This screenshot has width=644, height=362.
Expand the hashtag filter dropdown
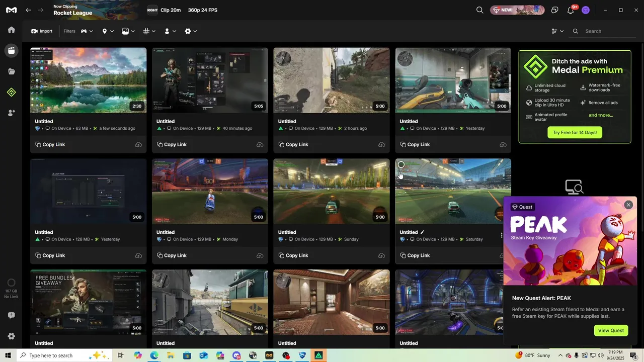pyautogui.click(x=149, y=31)
